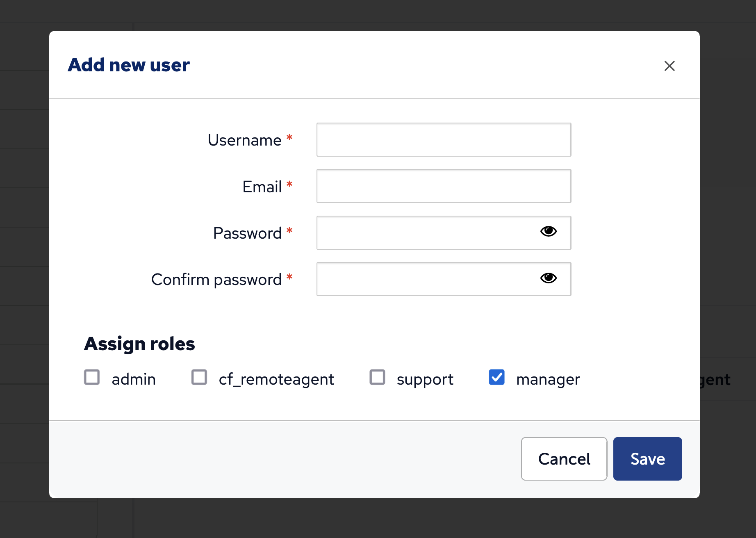This screenshot has width=756, height=538.
Task: Click the "Confirm password" label text
Action: coord(216,280)
